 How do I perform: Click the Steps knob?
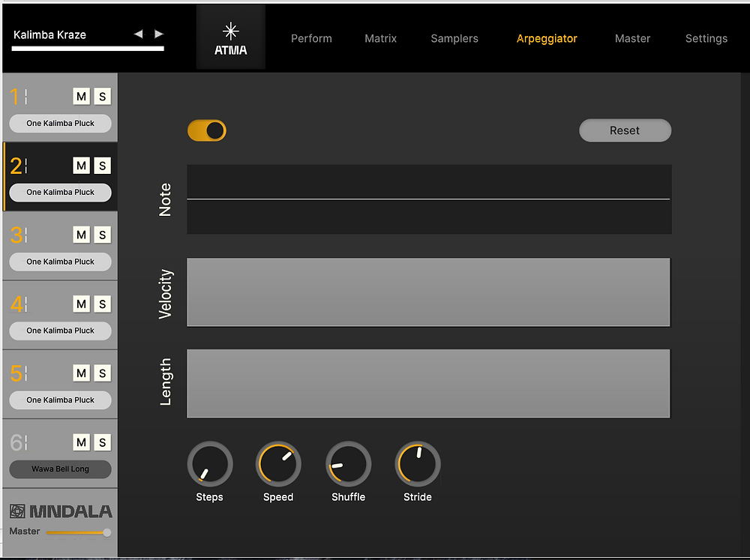210,464
